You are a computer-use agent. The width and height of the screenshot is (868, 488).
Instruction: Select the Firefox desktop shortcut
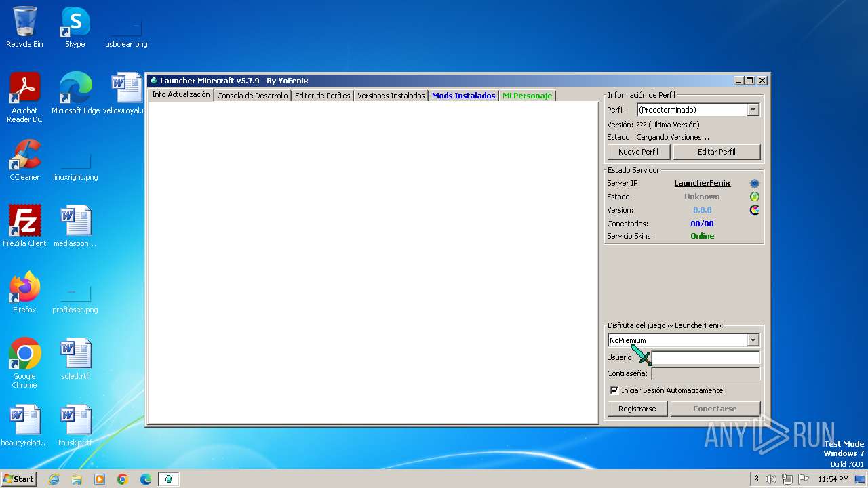click(24, 292)
